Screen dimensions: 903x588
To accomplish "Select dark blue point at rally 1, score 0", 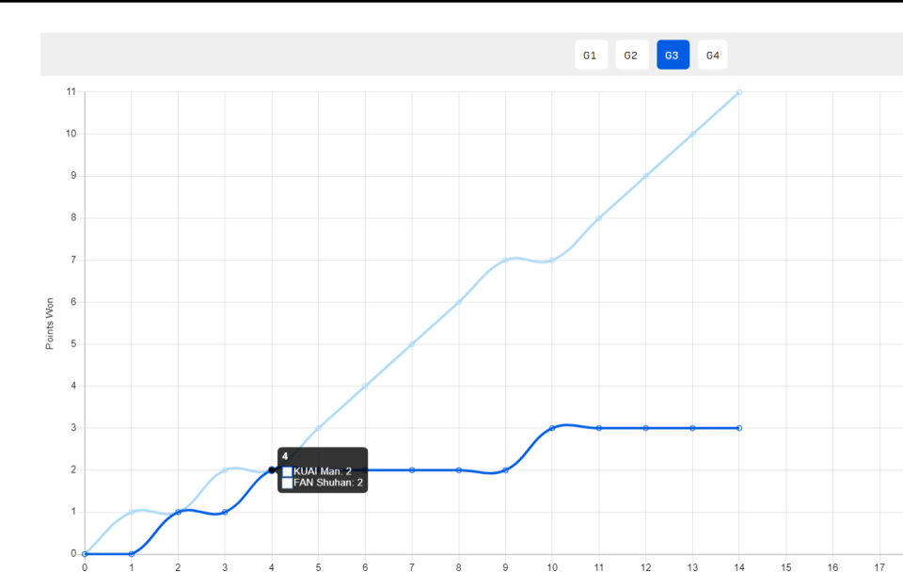I will 132,554.
